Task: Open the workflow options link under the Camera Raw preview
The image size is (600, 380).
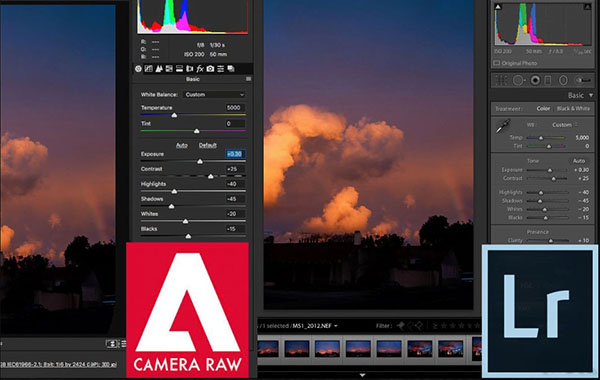Action: coord(58,364)
